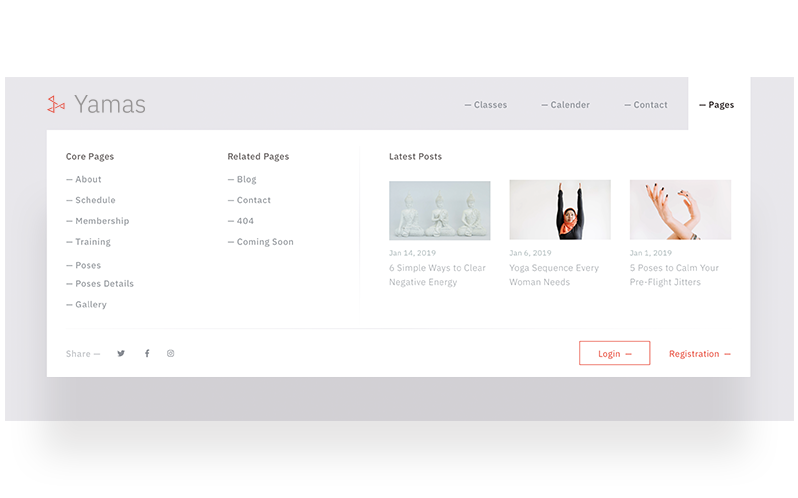
Task: Open Blog under Related Pages
Action: point(242,180)
